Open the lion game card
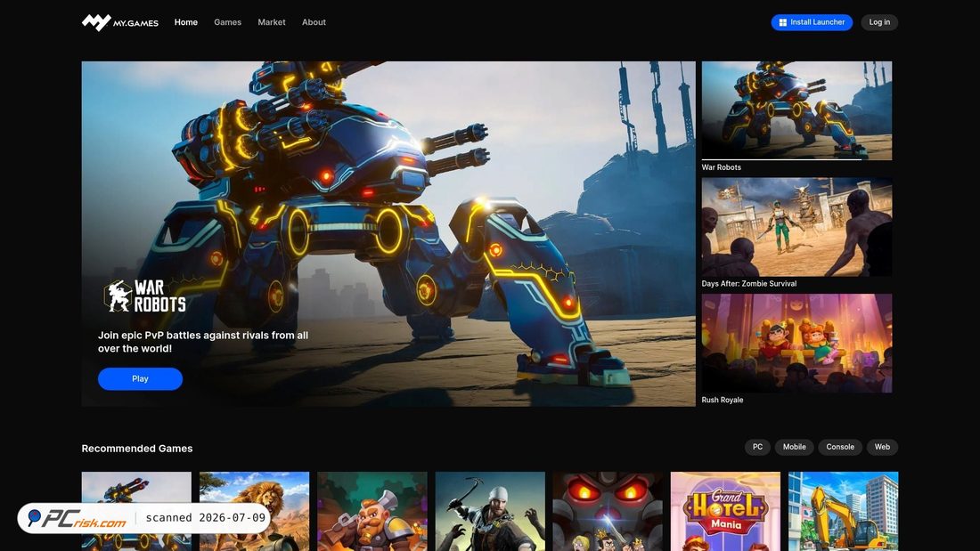The height and width of the screenshot is (551, 980). pos(254,511)
